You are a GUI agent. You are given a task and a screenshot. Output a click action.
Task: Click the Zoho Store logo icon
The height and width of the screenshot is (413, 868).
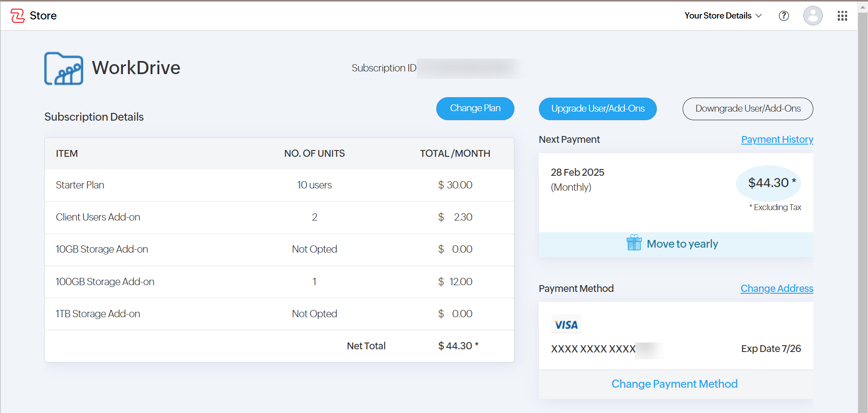(18, 16)
